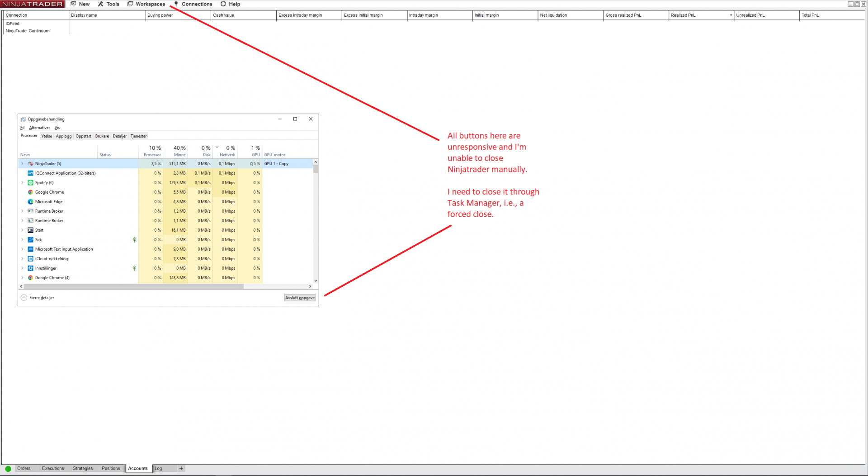Viewport: 868px width, 476px height.
Task: Select the Microsoft Text Input Application icon
Action: coord(30,249)
